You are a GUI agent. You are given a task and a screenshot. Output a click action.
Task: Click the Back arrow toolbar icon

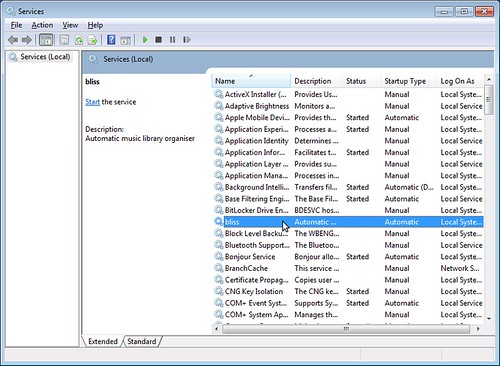[13, 40]
